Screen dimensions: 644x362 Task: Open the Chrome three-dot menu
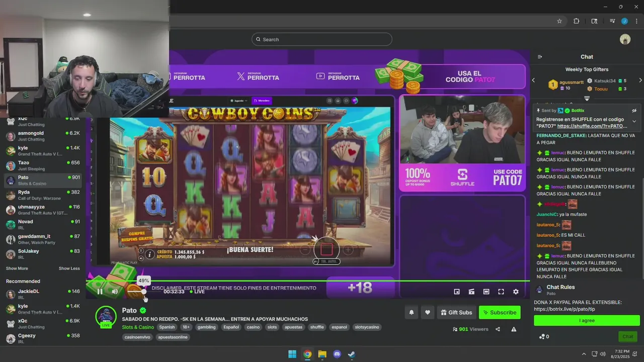tap(636, 21)
